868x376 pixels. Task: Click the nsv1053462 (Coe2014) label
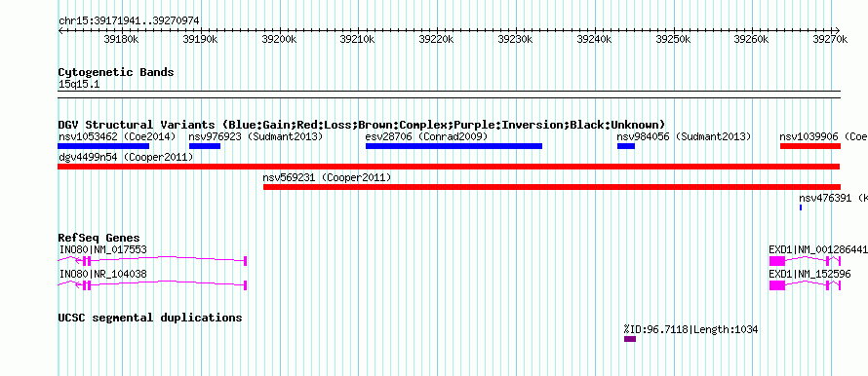pyautogui.click(x=117, y=136)
